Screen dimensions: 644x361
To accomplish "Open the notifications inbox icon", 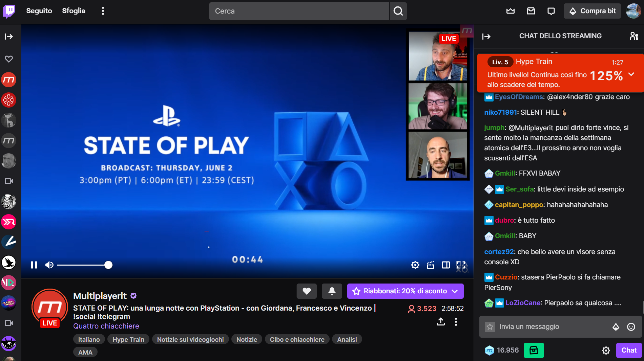I will coord(531,11).
